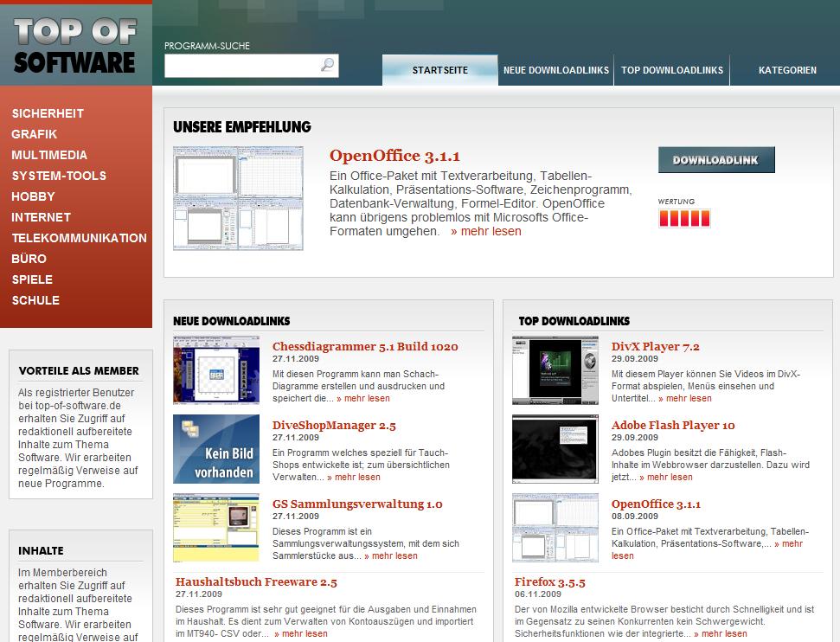
Task: Click the red WERTUNG rating bars
Action: (x=683, y=219)
